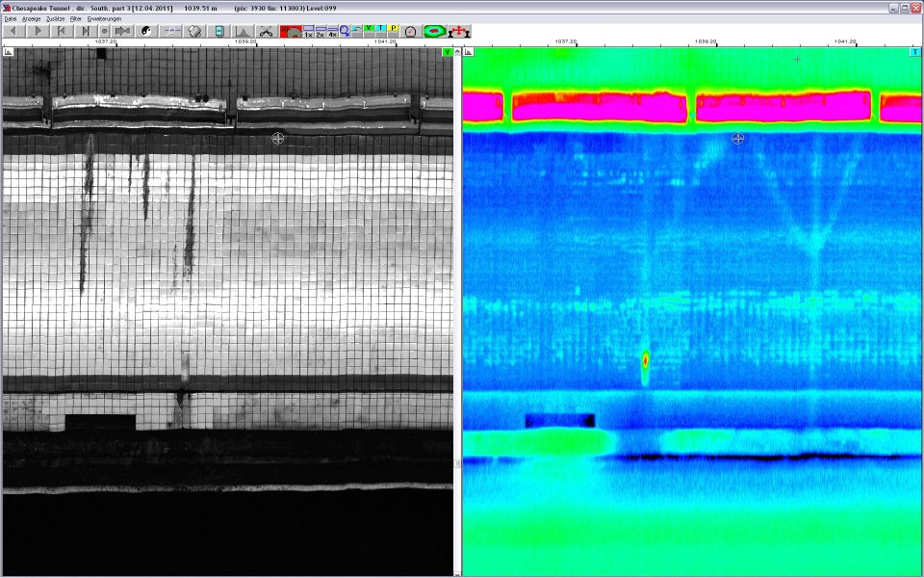Select the scissors cut tool
Viewport: 924px width, 578px height.
pyautogui.click(x=266, y=31)
